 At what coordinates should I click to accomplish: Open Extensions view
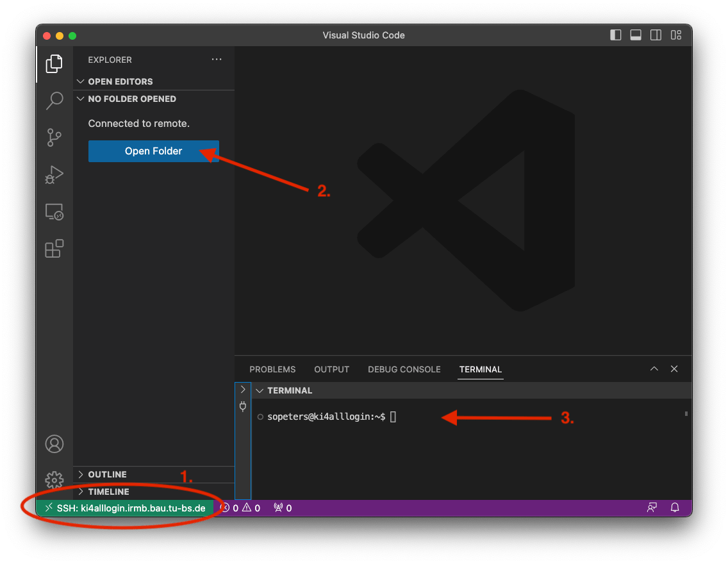54,249
